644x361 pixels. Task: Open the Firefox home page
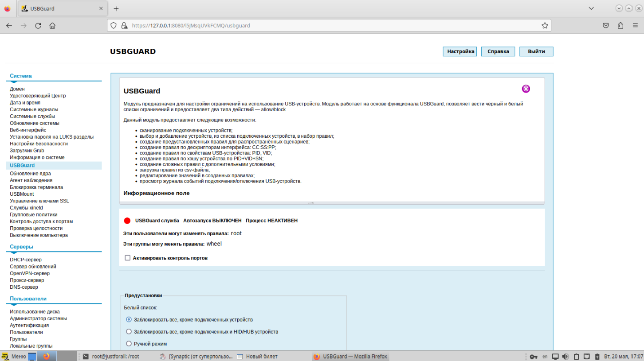(52, 26)
